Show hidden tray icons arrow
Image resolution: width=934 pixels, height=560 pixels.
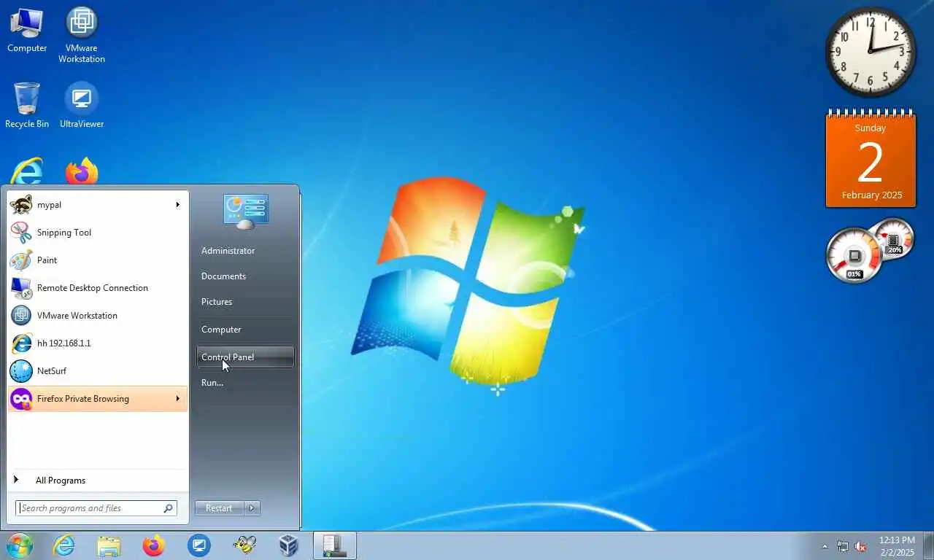pos(825,546)
